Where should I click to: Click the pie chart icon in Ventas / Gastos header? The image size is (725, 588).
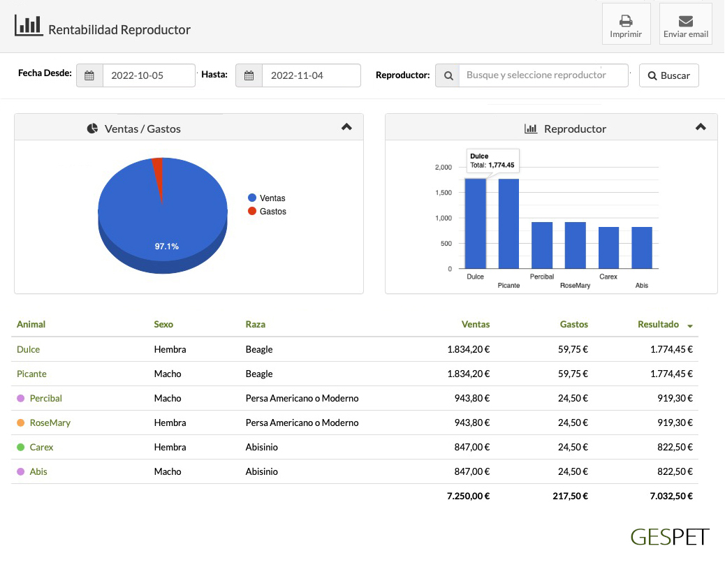coord(92,128)
